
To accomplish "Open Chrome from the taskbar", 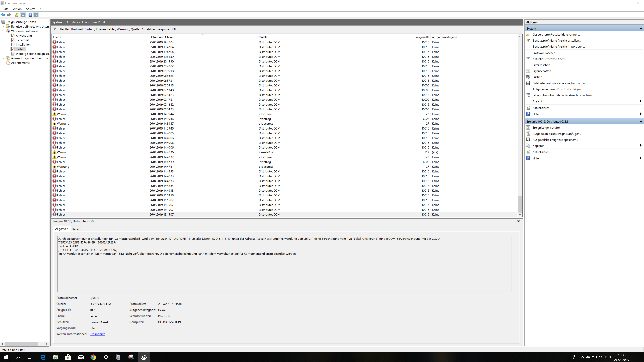I will (x=93, y=357).
